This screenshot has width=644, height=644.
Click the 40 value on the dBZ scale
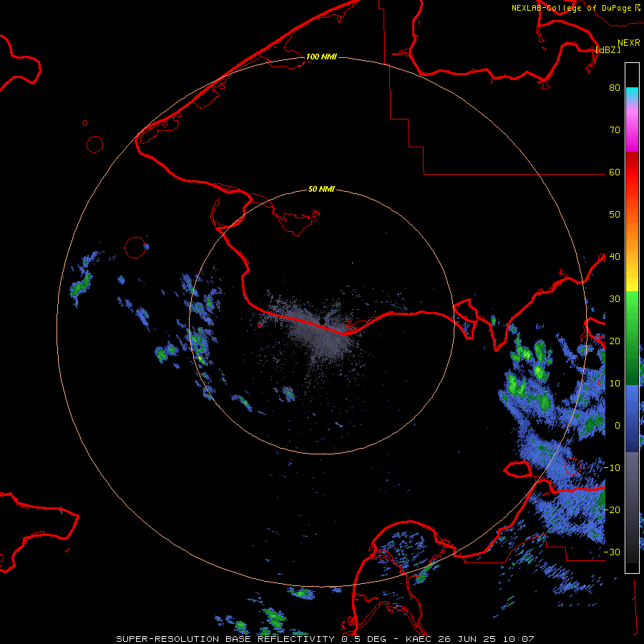pos(615,257)
